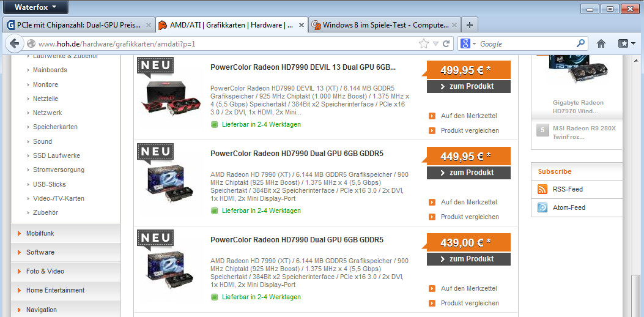Open the Monitore category

pos(45,84)
